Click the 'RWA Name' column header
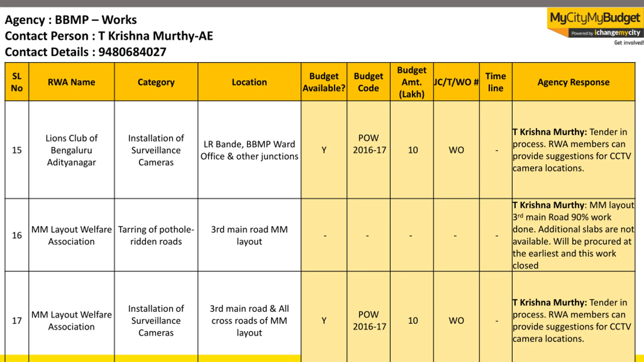This screenshot has height=362, width=644. [x=71, y=82]
